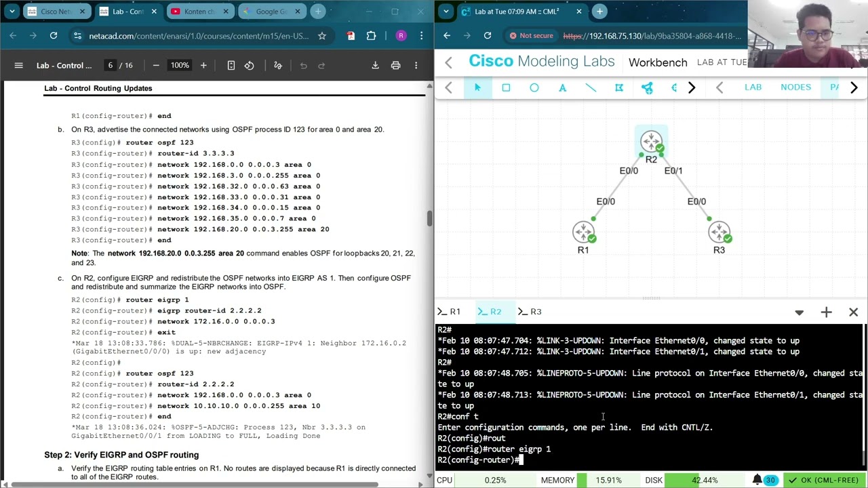Open the Chrome extensions puzzle menu

[x=371, y=35]
